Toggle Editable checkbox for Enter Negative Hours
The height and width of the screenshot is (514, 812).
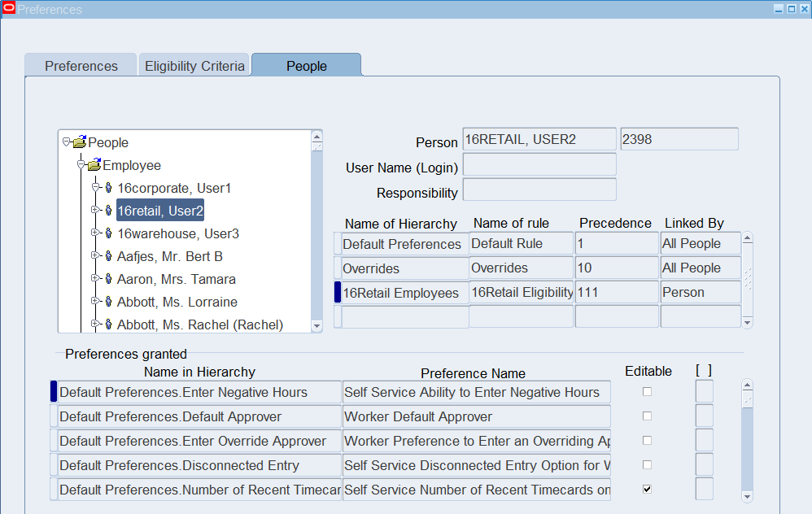click(647, 392)
